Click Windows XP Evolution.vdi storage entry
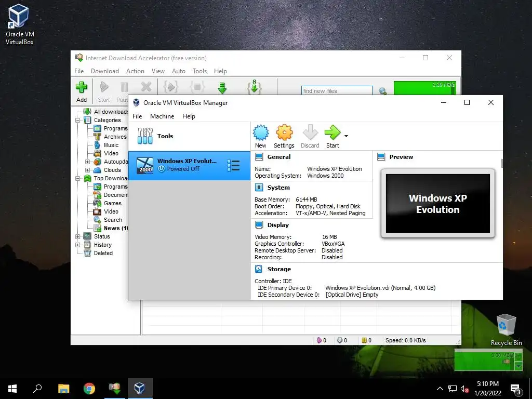Viewport: 532px width, 399px height. (380, 288)
